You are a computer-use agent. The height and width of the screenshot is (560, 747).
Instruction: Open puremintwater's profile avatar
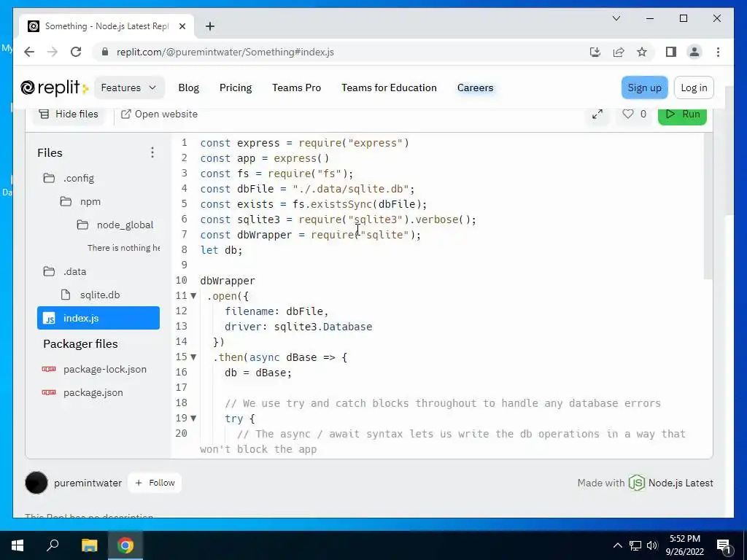pos(36,483)
